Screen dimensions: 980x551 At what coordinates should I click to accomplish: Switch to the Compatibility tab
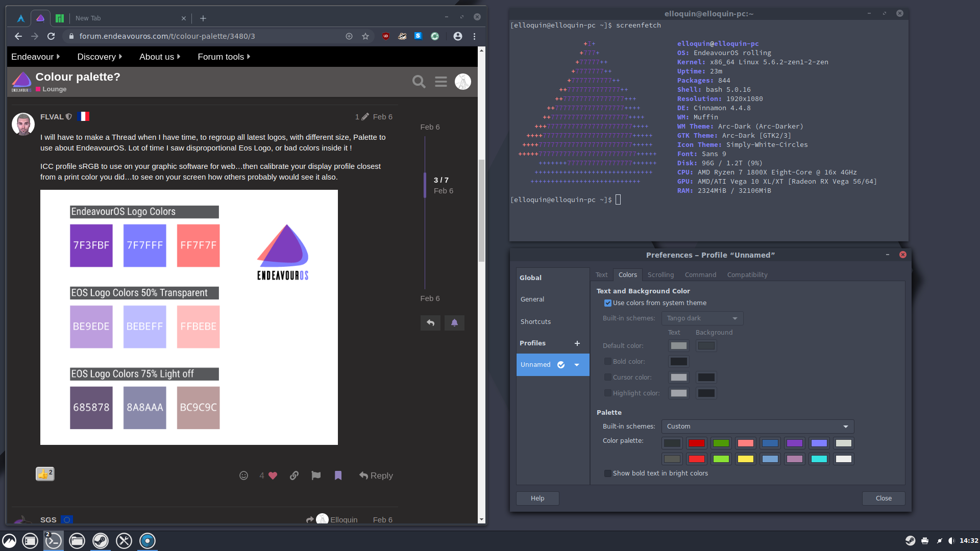pos(747,274)
